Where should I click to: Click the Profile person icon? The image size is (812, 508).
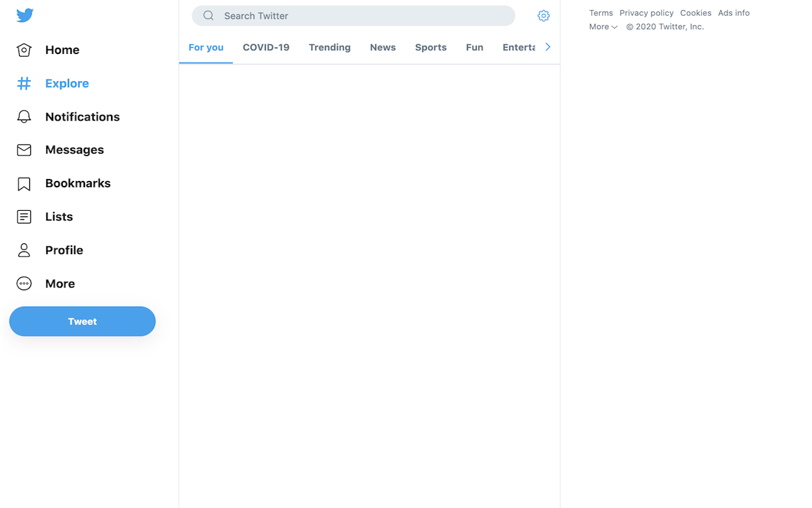click(24, 250)
